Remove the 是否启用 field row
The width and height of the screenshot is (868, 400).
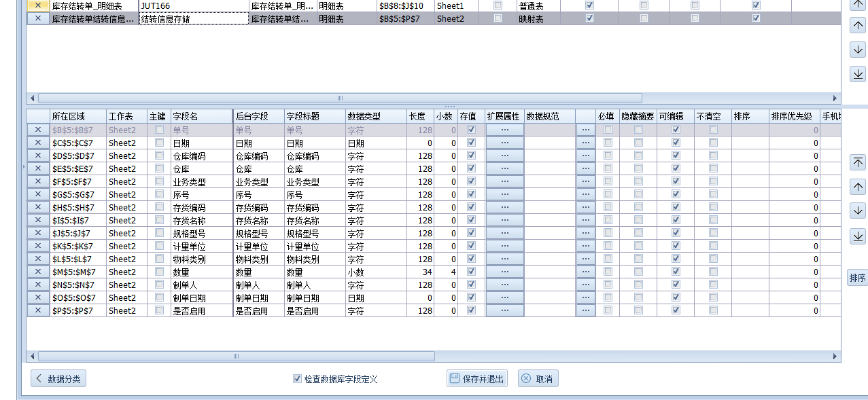tap(37, 310)
